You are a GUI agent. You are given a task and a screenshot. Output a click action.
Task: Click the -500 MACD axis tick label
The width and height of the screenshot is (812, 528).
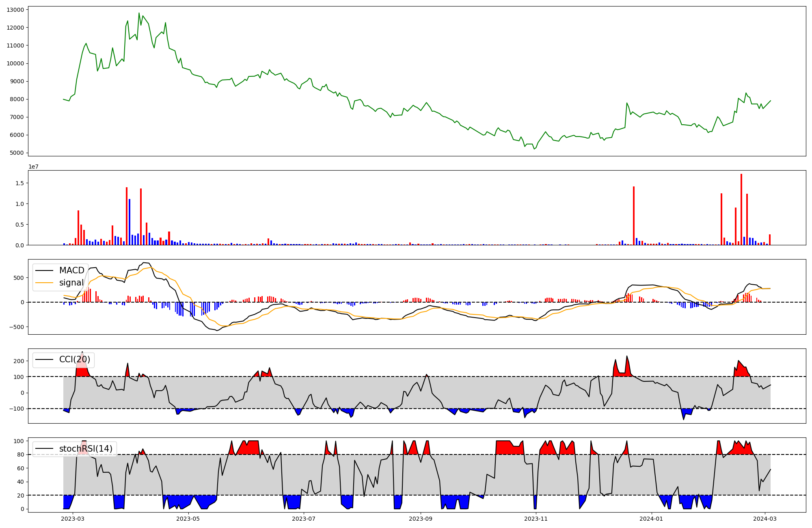17,327
